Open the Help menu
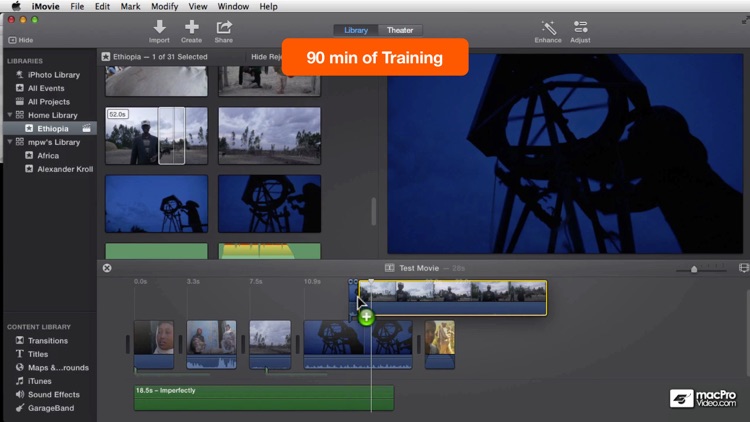Viewport: 750px width, 422px height. click(268, 6)
